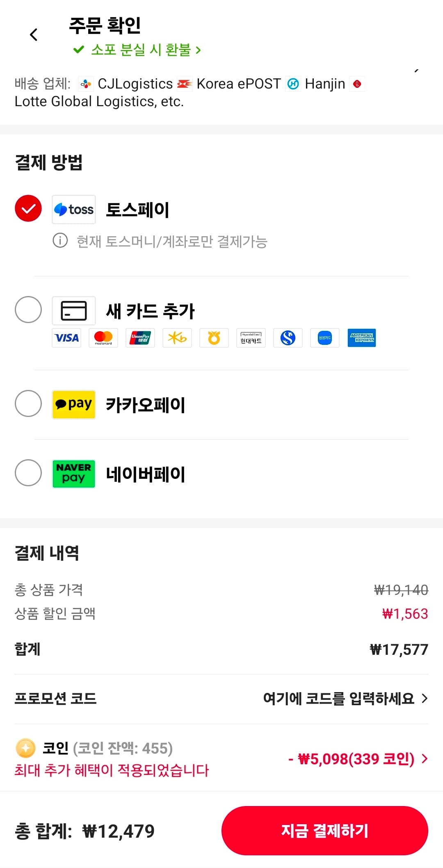Image resolution: width=443 pixels, height=868 pixels.
Task: Tap the 여기에 코드를 입력하세요 field
Action: coord(338,698)
